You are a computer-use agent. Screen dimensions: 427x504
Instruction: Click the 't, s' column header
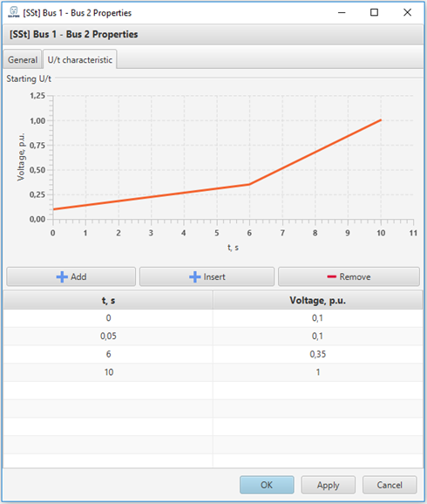(x=108, y=300)
